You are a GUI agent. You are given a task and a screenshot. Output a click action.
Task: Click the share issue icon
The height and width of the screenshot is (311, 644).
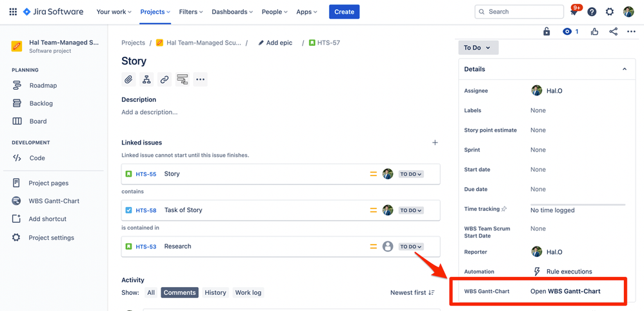pos(613,32)
